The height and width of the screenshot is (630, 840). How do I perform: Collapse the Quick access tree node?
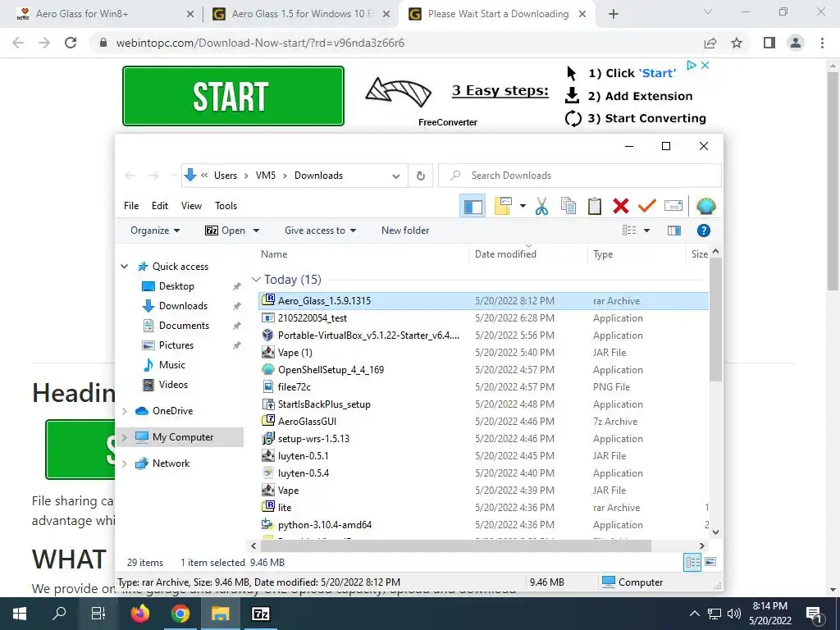tap(125, 267)
